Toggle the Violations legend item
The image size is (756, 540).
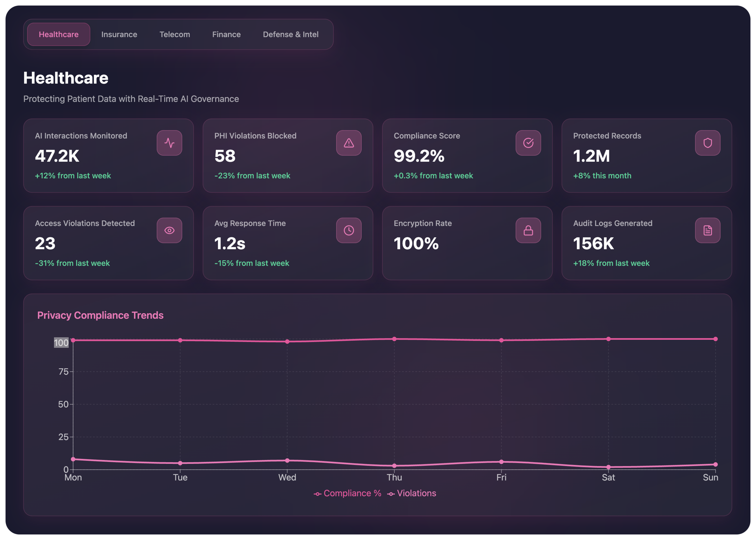coord(412,493)
